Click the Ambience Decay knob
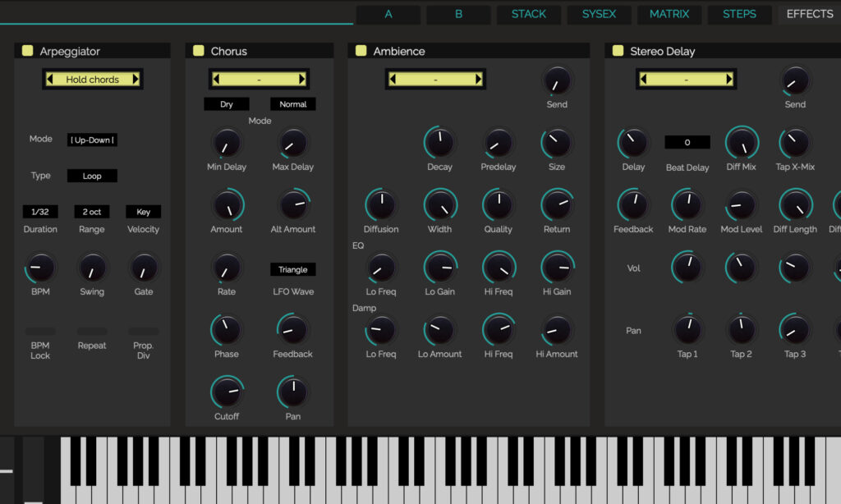The image size is (841, 504). coord(440,144)
